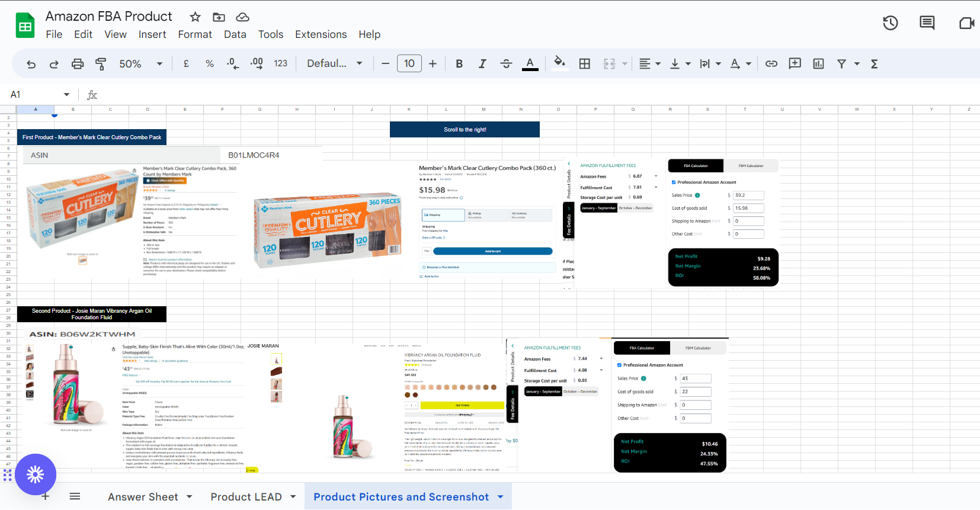Viewport: 980px width, 510px height.
Task: Select the Paint format roller tool
Action: pyautogui.click(x=101, y=64)
